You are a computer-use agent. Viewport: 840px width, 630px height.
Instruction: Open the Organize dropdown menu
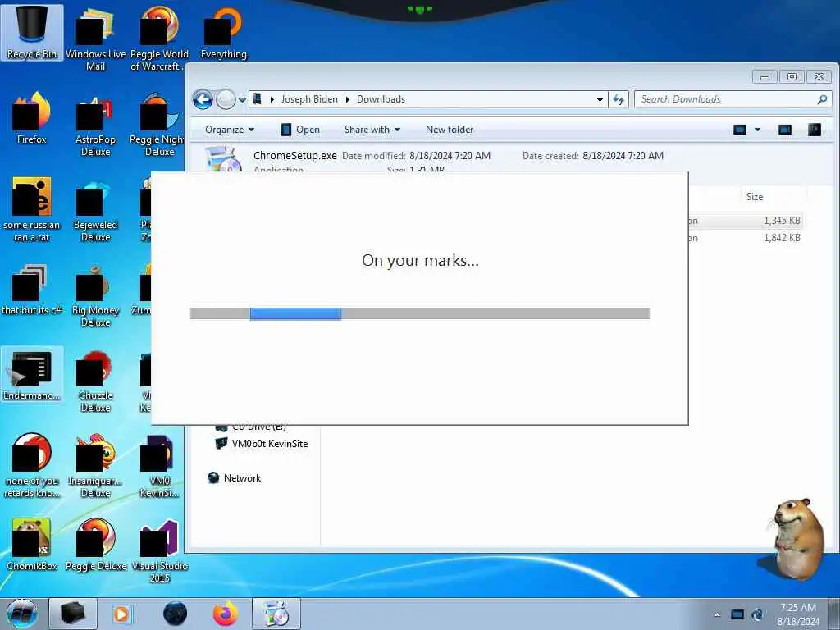tap(230, 129)
